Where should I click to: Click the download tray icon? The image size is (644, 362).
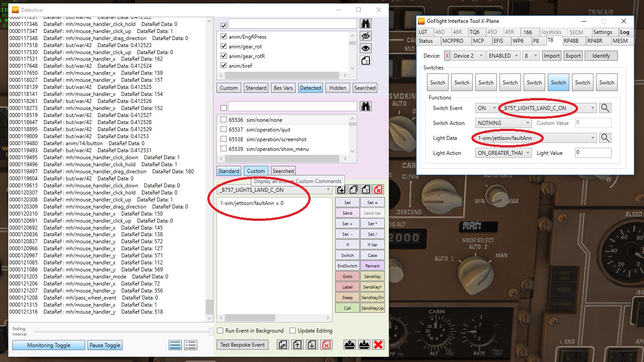(364, 345)
